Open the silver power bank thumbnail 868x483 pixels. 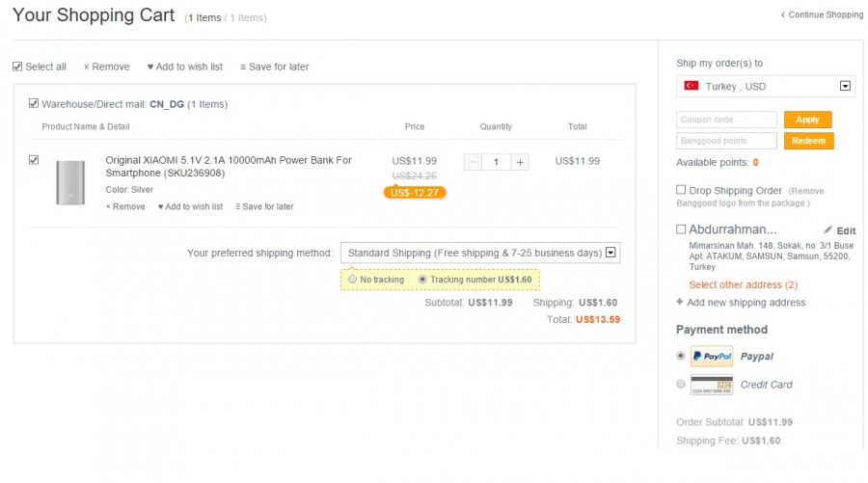70,182
